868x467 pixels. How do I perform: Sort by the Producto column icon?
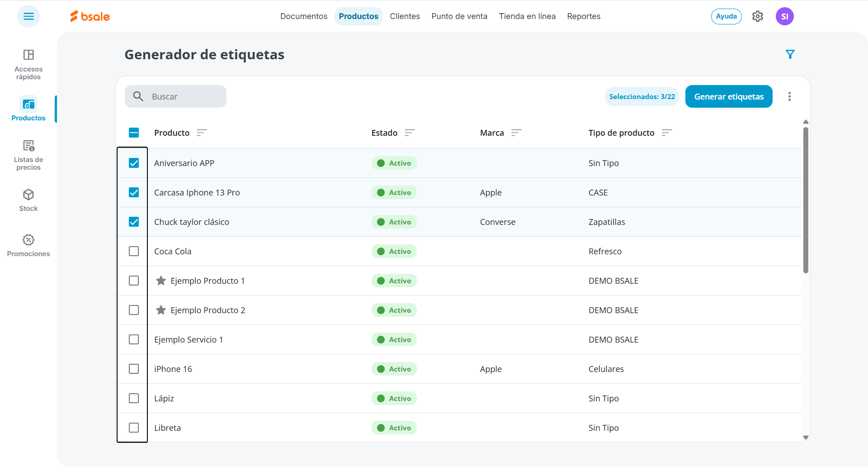click(x=202, y=133)
